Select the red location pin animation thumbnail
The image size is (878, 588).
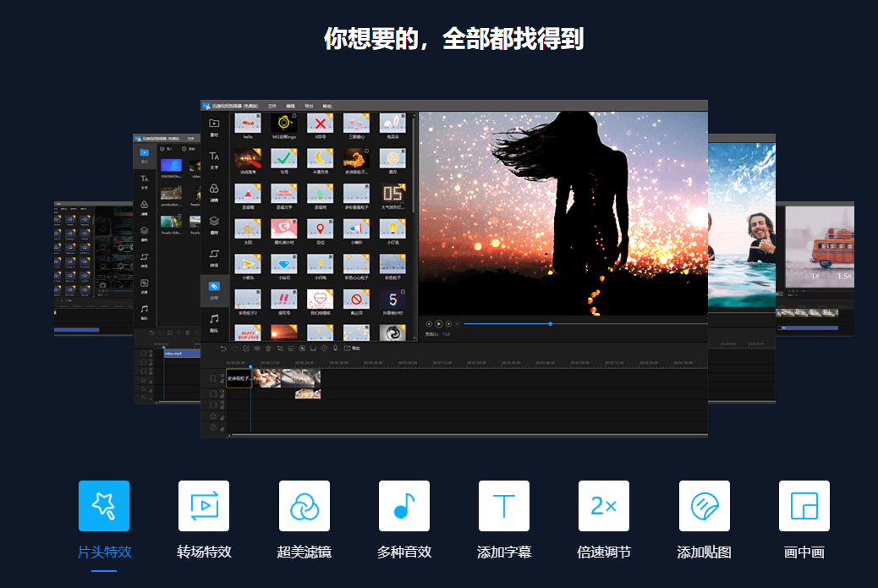321,229
